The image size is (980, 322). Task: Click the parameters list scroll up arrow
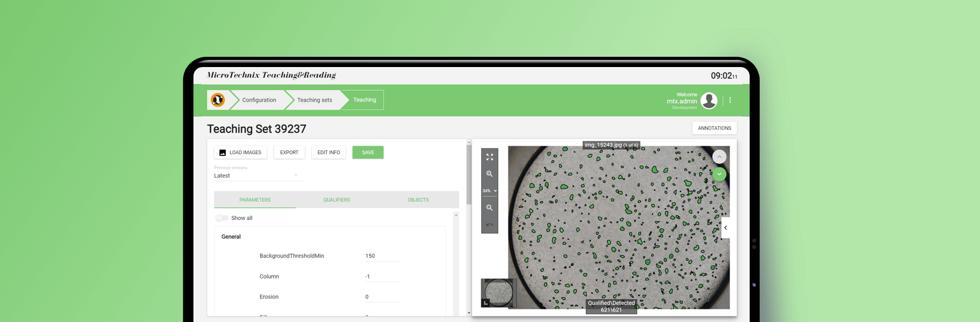456,215
